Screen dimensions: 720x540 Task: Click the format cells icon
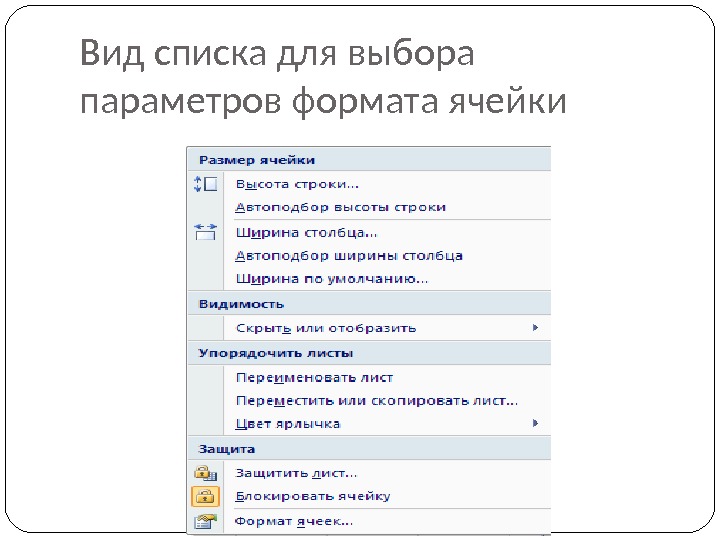[205, 521]
